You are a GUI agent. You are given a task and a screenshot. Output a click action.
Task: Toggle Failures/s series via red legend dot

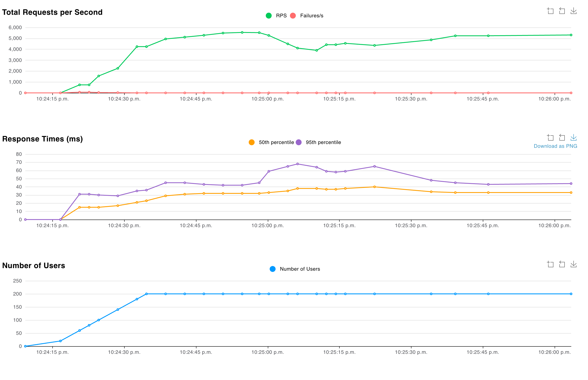click(x=293, y=16)
